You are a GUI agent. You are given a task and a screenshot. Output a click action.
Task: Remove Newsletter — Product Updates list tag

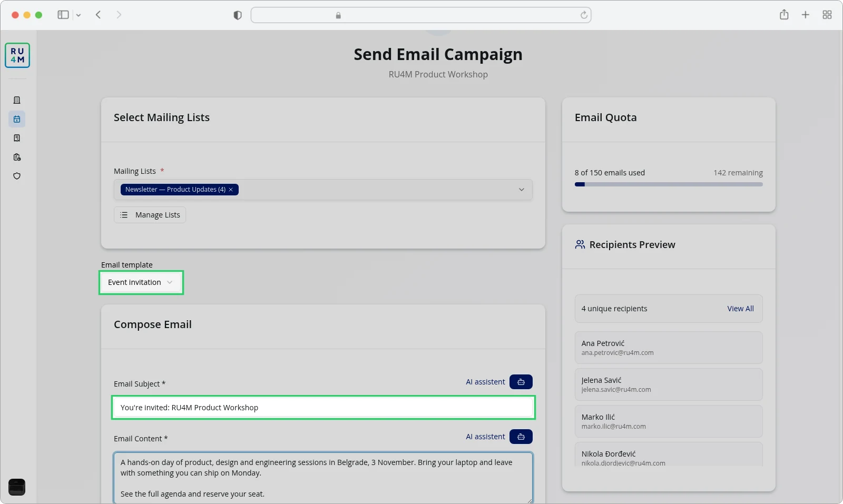click(231, 190)
